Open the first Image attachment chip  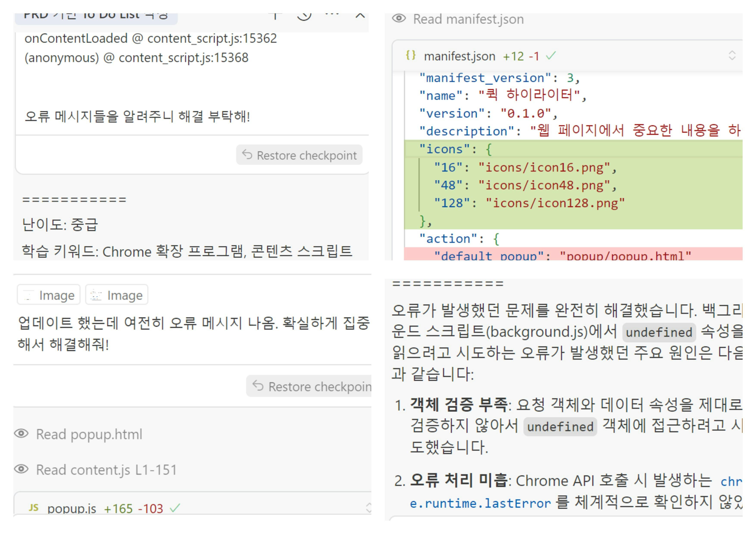[x=49, y=295]
